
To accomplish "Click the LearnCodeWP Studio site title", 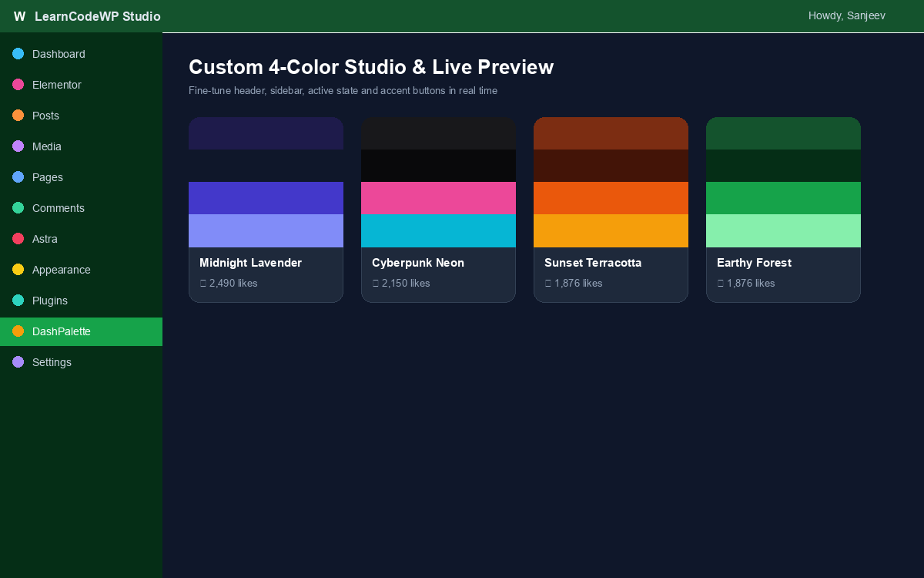I will (x=98, y=16).
